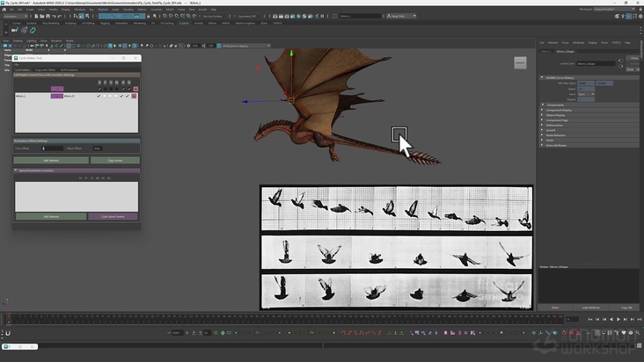Screen dimensions: 644x362
Task: Click the teal chain link shelf icon
Action: 33,30
